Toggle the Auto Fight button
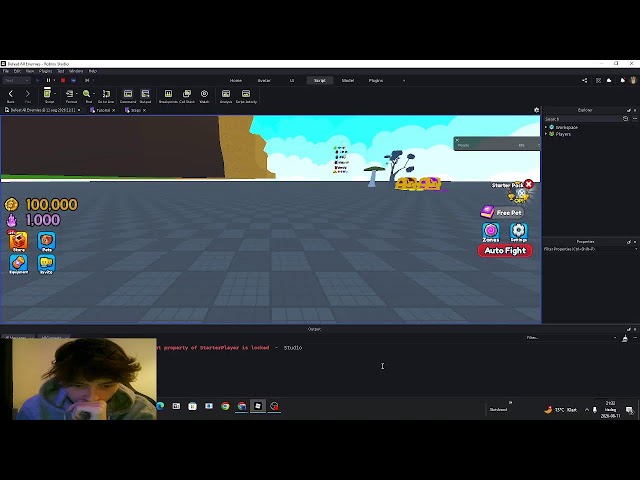This screenshot has height=480, width=640. click(x=505, y=251)
